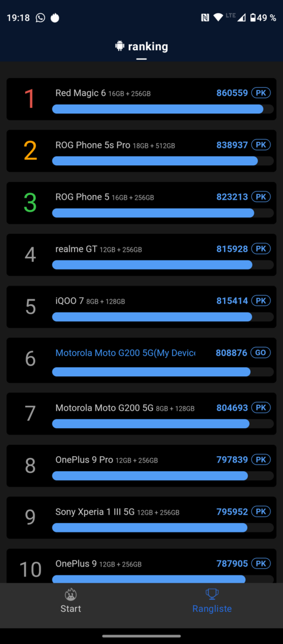Open the WhatsApp notification icon
The height and width of the screenshot is (644, 283).
[40, 18]
